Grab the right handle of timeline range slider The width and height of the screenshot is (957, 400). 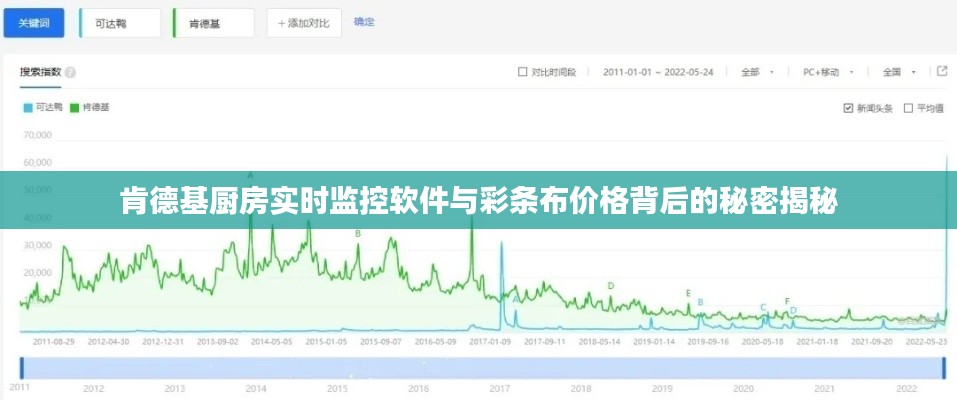click(945, 368)
